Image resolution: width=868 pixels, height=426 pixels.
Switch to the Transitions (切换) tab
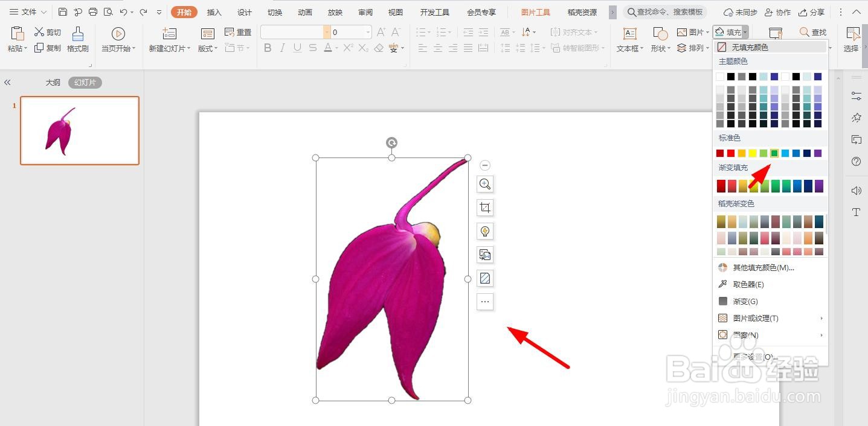275,12
